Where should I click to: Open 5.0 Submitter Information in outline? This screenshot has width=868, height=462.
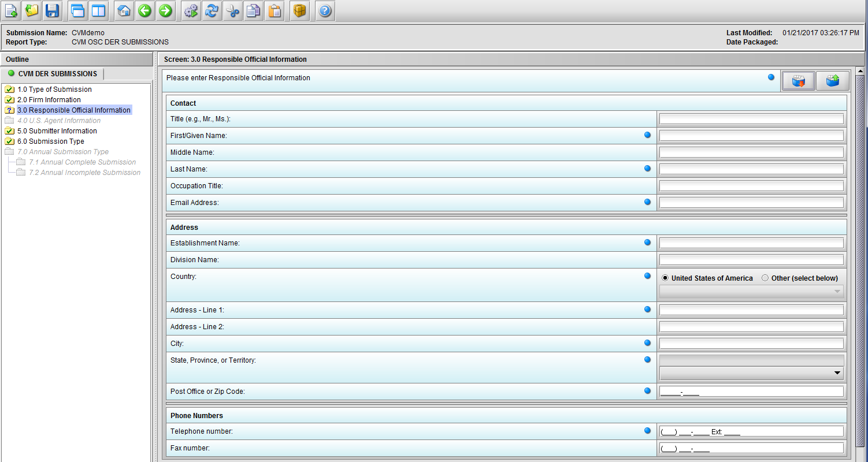pos(57,131)
